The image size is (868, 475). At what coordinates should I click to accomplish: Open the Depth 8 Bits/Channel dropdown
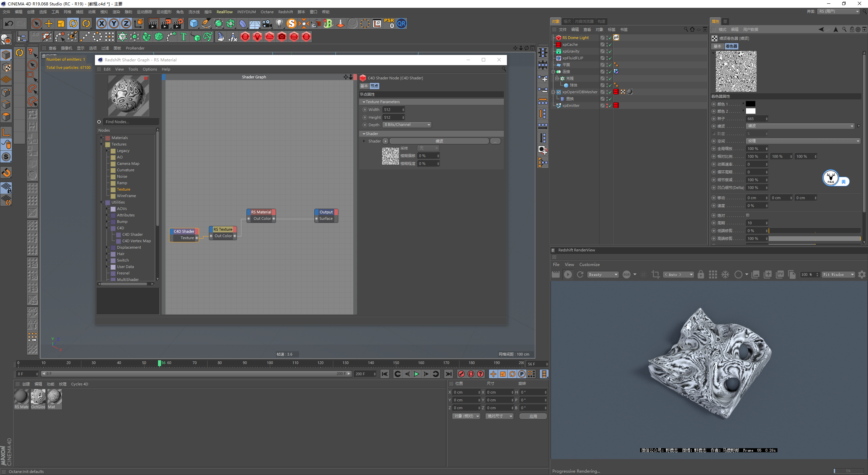point(407,125)
